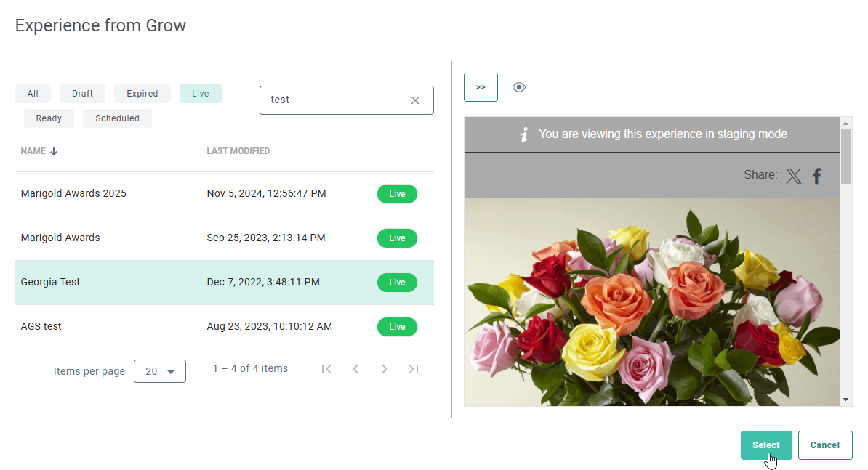Viewport: 868px width, 470px height.
Task: Open the Items per page dropdown
Action: tap(160, 371)
